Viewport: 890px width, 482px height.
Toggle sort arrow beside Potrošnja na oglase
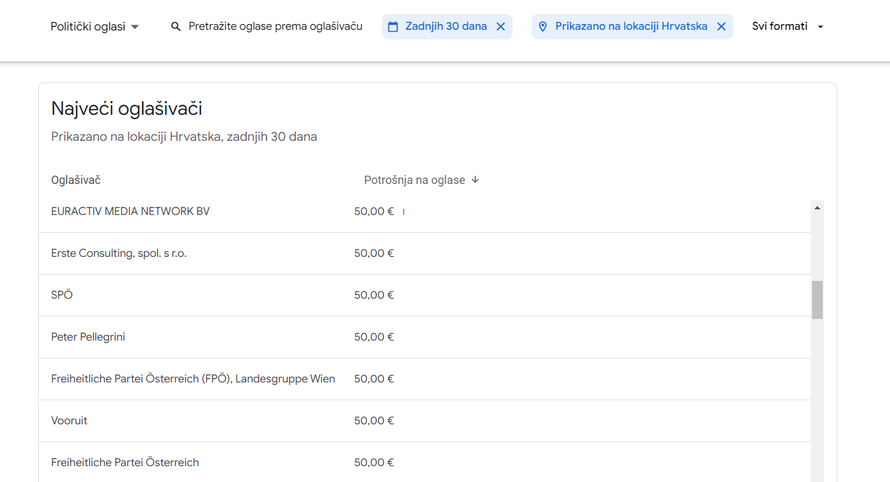point(475,180)
